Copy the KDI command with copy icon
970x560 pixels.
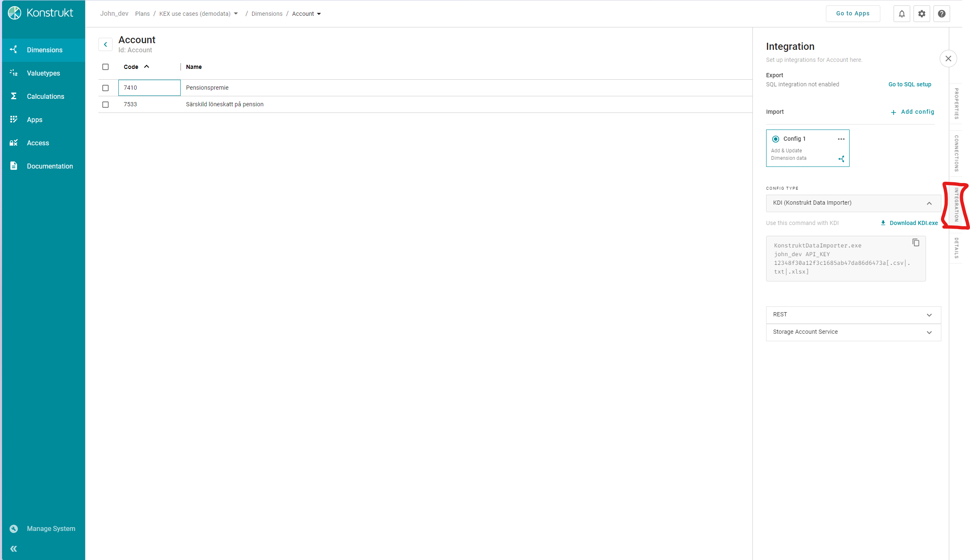916,242
